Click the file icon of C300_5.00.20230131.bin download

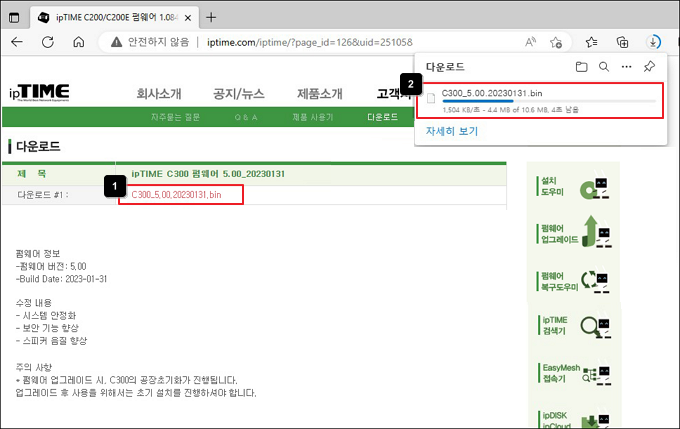click(431, 98)
